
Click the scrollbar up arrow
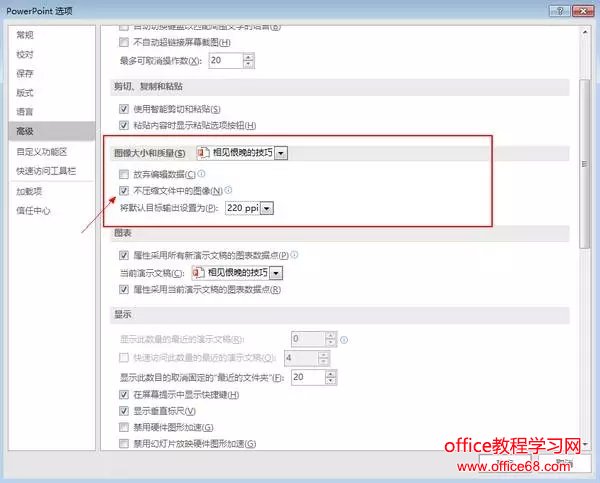tap(585, 32)
